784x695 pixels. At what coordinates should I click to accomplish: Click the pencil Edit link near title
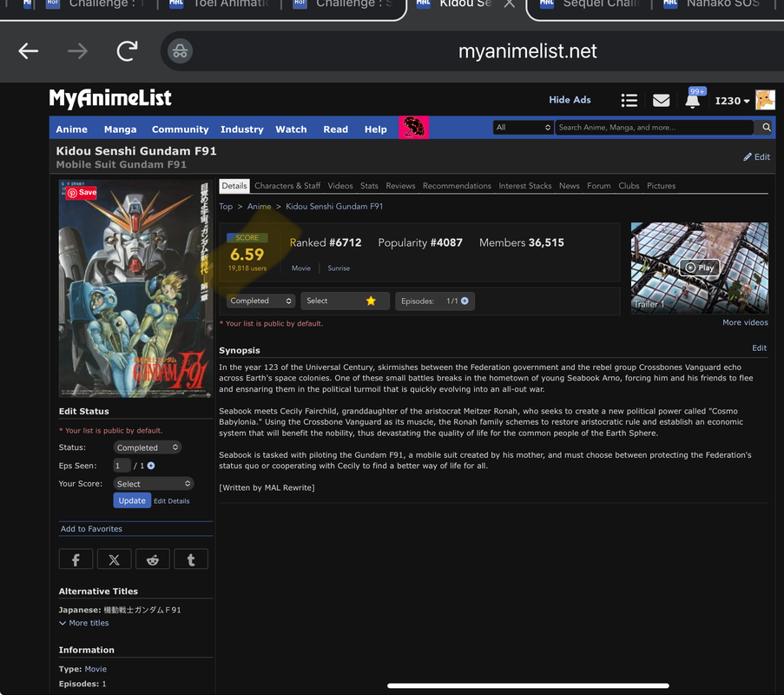click(x=756, y=157)
